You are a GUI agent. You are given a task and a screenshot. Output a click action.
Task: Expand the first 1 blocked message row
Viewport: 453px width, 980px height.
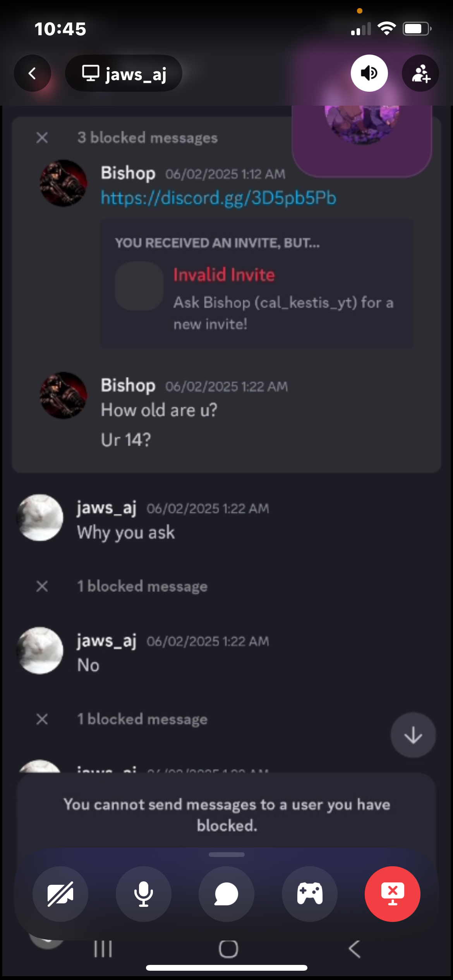(x=142, y=586)
